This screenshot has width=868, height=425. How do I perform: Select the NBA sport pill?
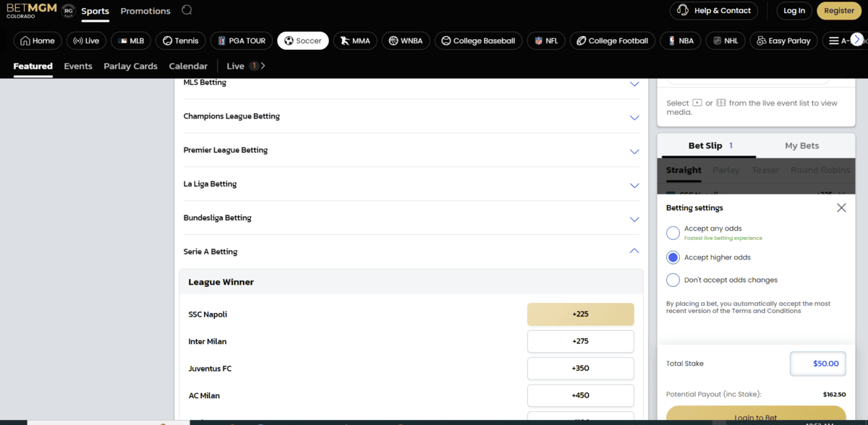[681, 40]
